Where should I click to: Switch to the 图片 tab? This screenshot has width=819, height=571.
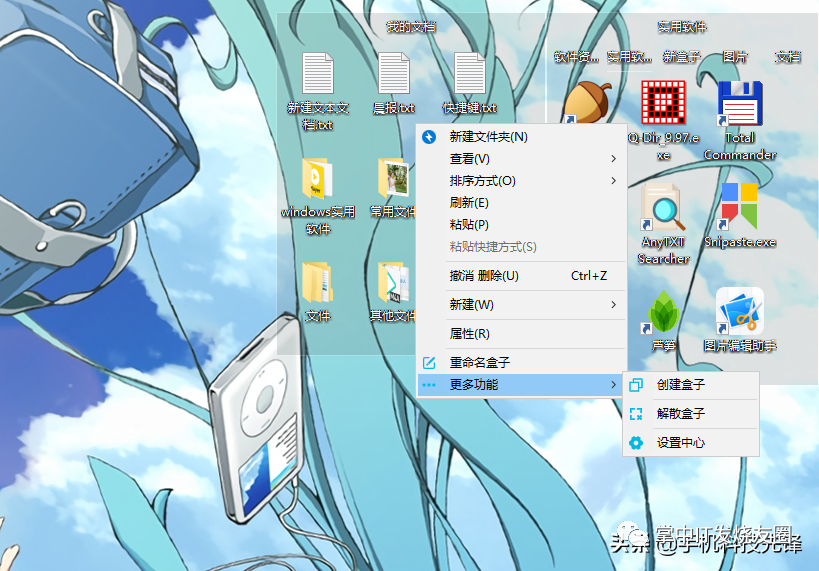pos(735,56)
